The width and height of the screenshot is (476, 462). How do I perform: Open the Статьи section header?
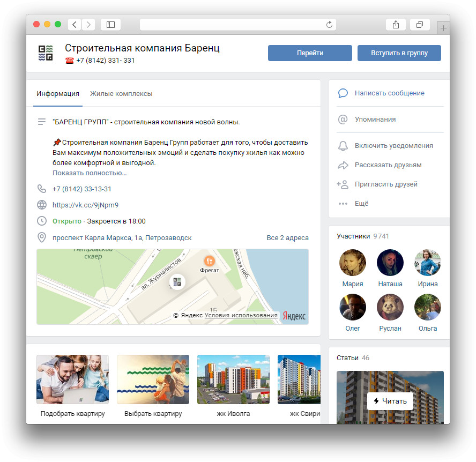pyautogui.click(x=353, y=358)
